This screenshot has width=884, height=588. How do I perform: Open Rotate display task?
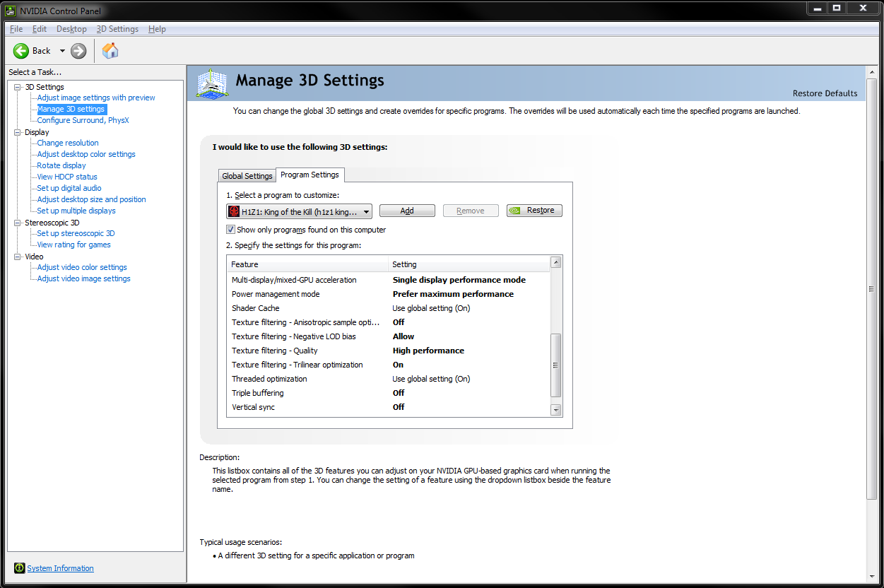61,165
